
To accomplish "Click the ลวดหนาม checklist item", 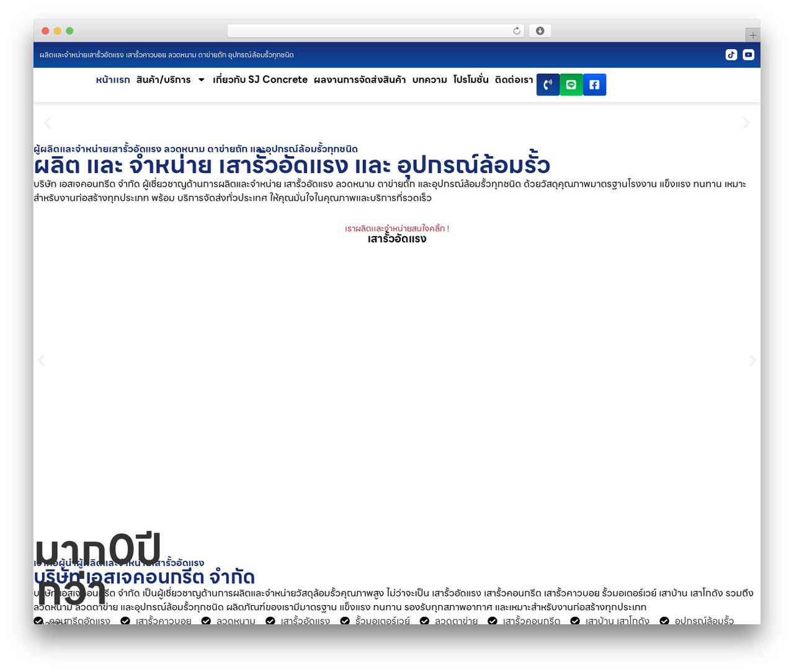I will [x=228, y=621].
